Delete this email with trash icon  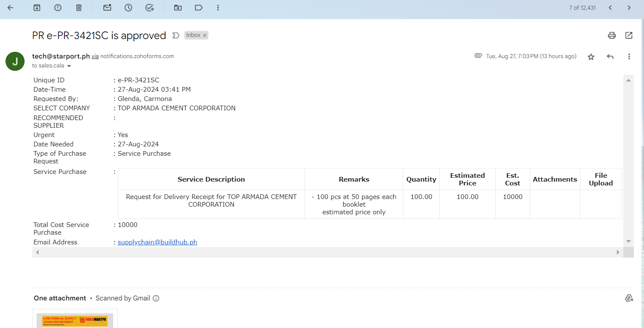79,8
